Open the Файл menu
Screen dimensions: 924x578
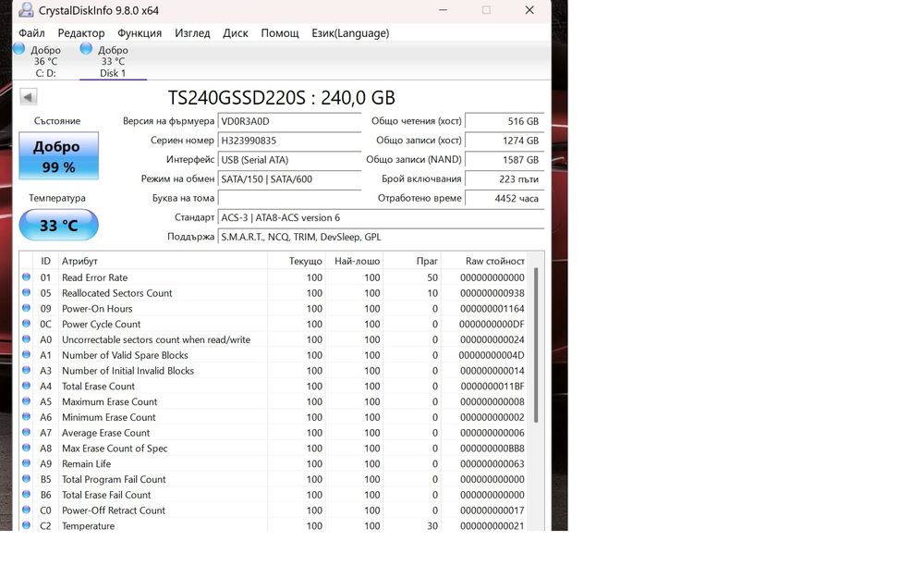(31, 33)
